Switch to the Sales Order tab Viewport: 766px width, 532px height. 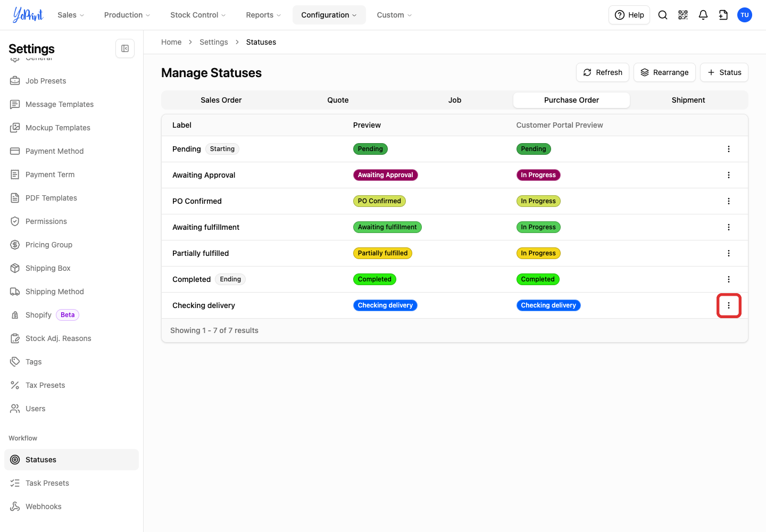pos(221,100)
